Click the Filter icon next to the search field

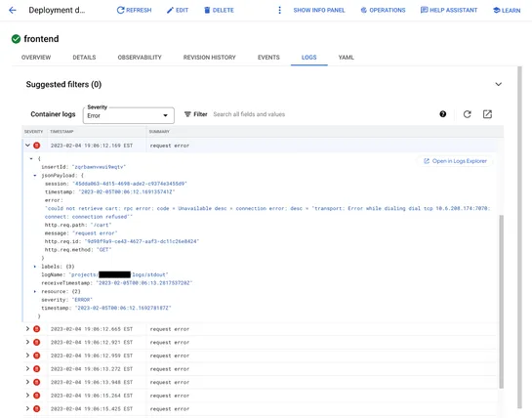click(187, 114)
